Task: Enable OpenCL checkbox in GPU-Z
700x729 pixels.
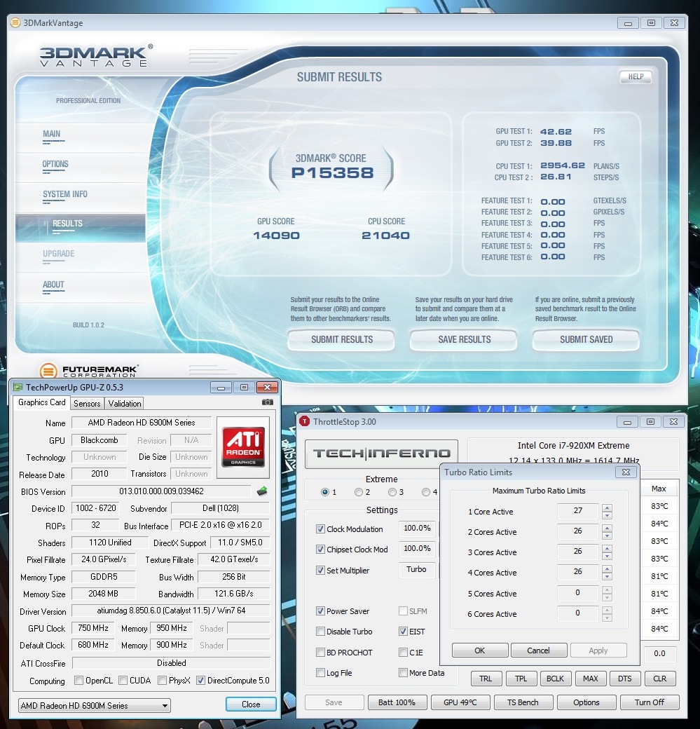Action: [78, 680]
